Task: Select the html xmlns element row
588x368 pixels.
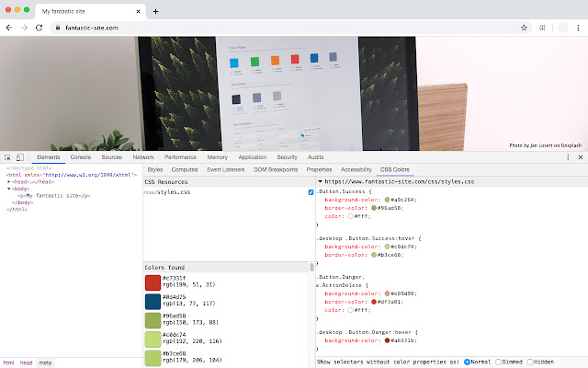Action: pyautogui.click(x=72, y=175)
